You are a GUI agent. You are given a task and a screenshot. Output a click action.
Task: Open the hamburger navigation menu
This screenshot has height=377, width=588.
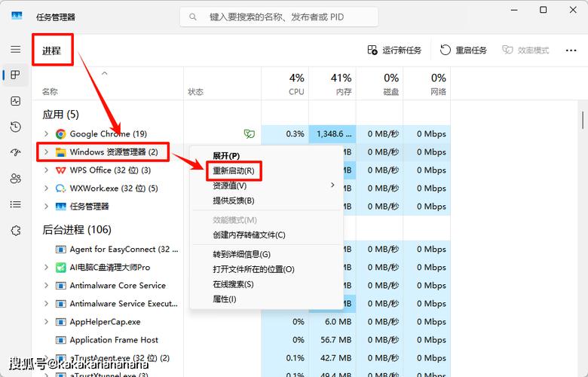[15, 49]
